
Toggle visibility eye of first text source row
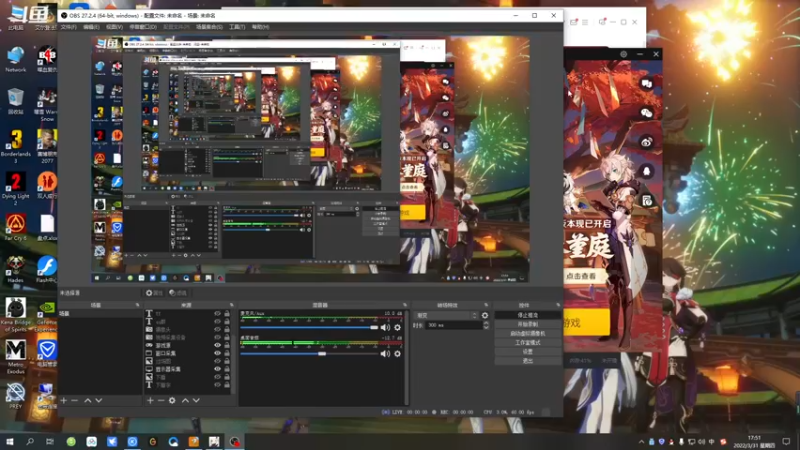point(218,314)
